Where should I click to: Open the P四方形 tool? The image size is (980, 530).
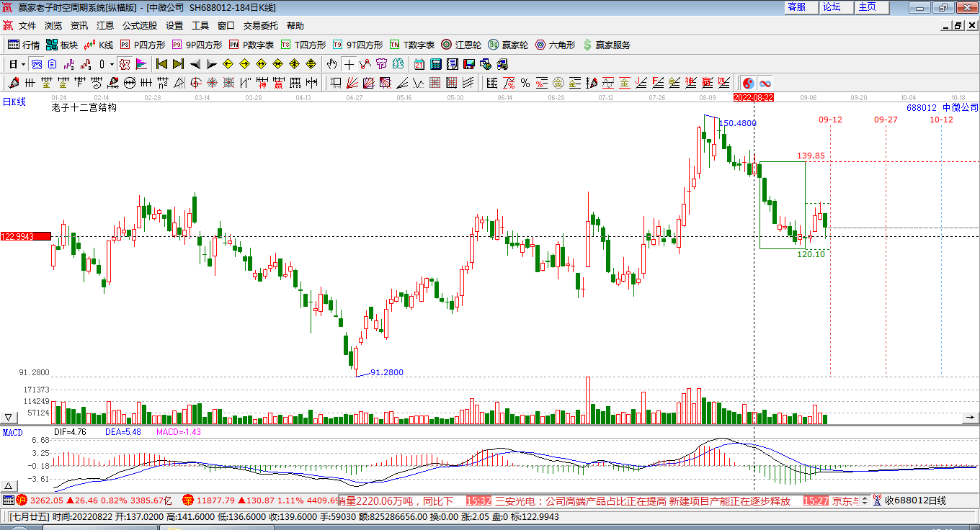click(142, 45)
